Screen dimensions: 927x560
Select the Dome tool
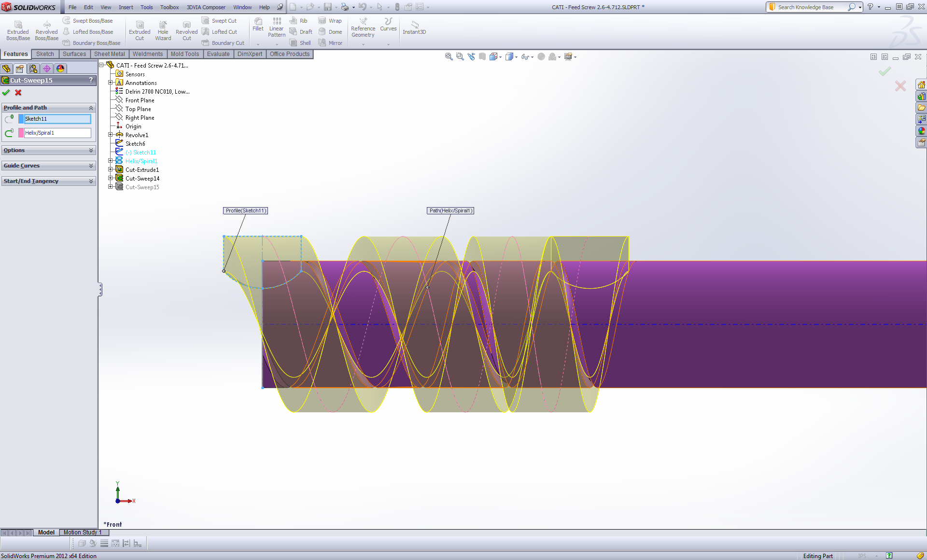pos(330,32)
